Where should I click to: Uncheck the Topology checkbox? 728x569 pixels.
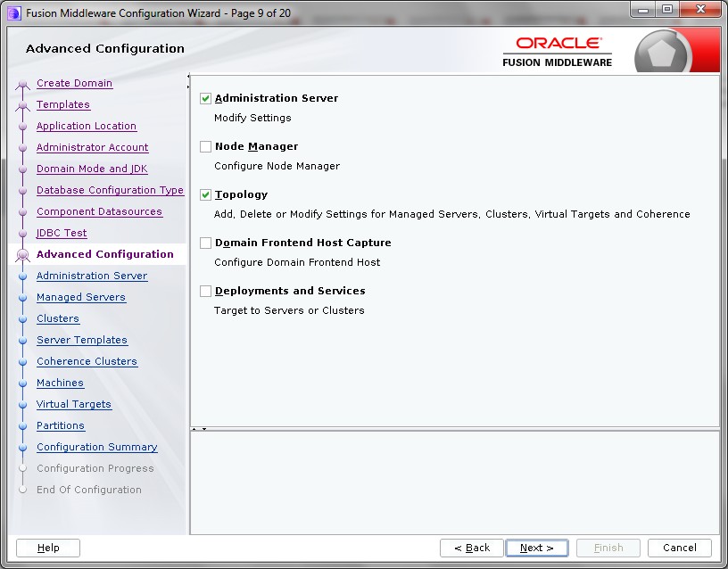coord(206,195)
